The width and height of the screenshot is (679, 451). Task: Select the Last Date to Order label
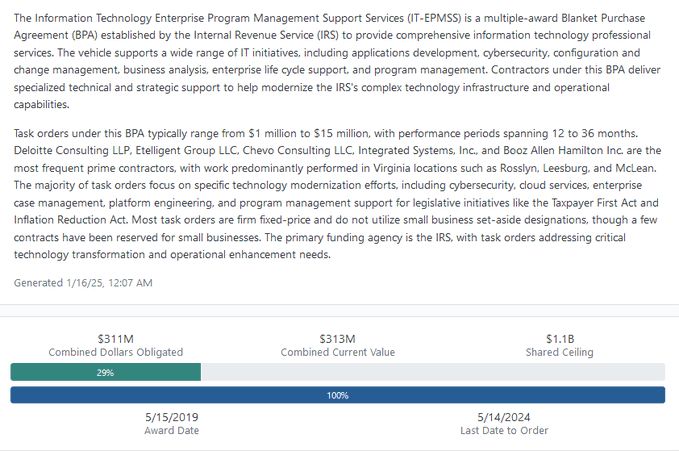click(503, 430)
